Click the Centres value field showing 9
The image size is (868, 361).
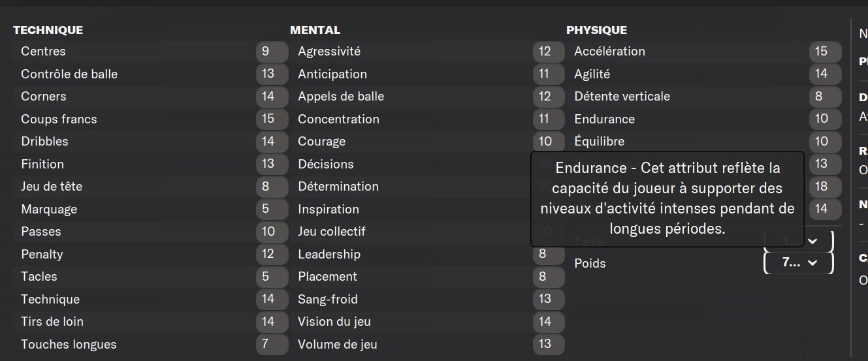coord(272,52)
